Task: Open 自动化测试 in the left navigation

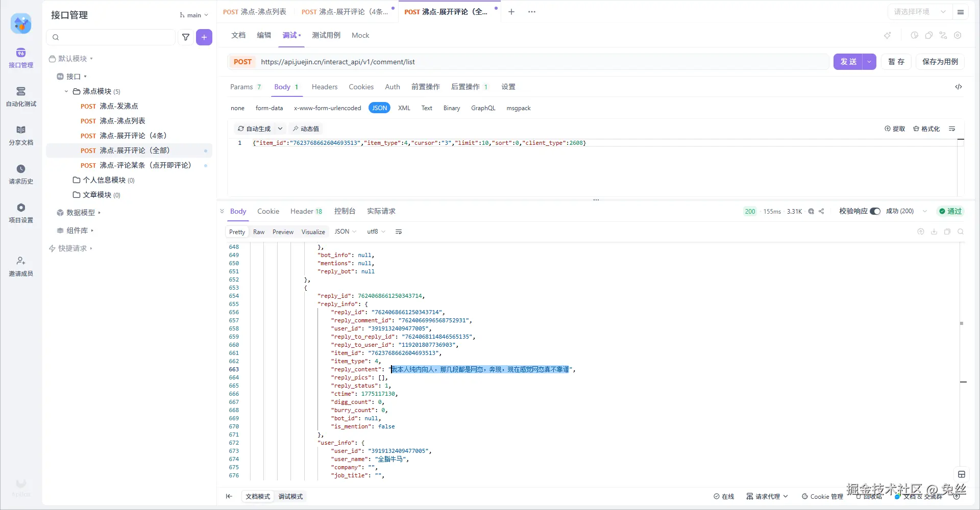Action: pos(21,96)
